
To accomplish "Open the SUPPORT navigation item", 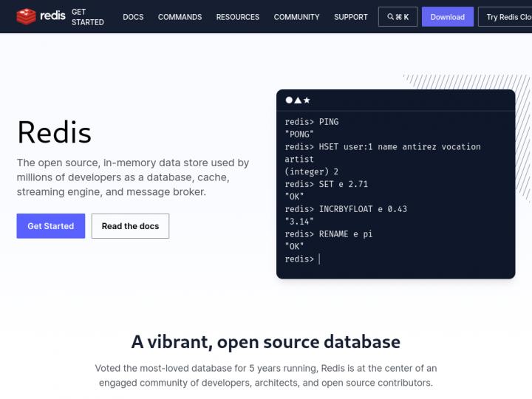I will tap(350, 17).
